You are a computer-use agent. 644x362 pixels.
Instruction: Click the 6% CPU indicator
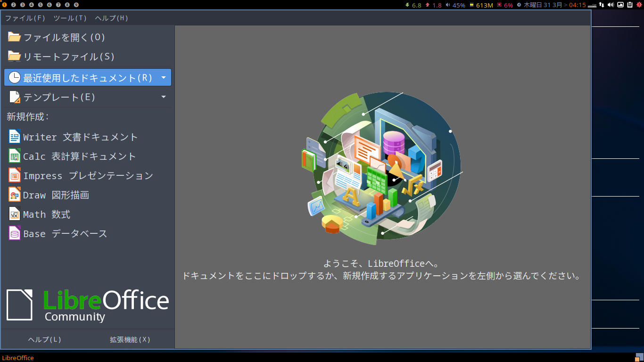click(505, 5)
